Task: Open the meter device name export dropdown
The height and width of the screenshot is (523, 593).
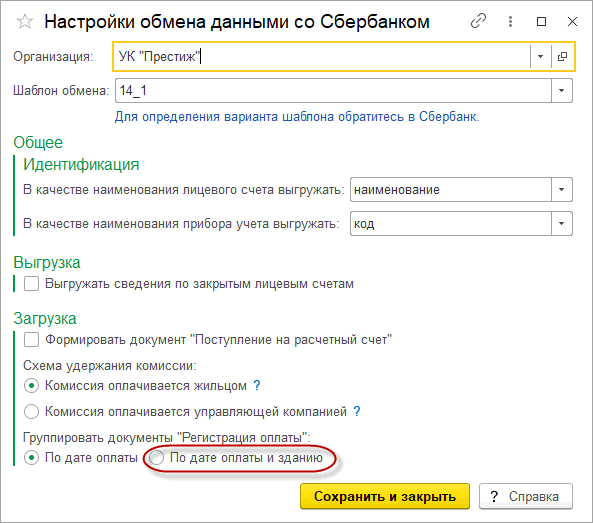Action: [562, 223]
